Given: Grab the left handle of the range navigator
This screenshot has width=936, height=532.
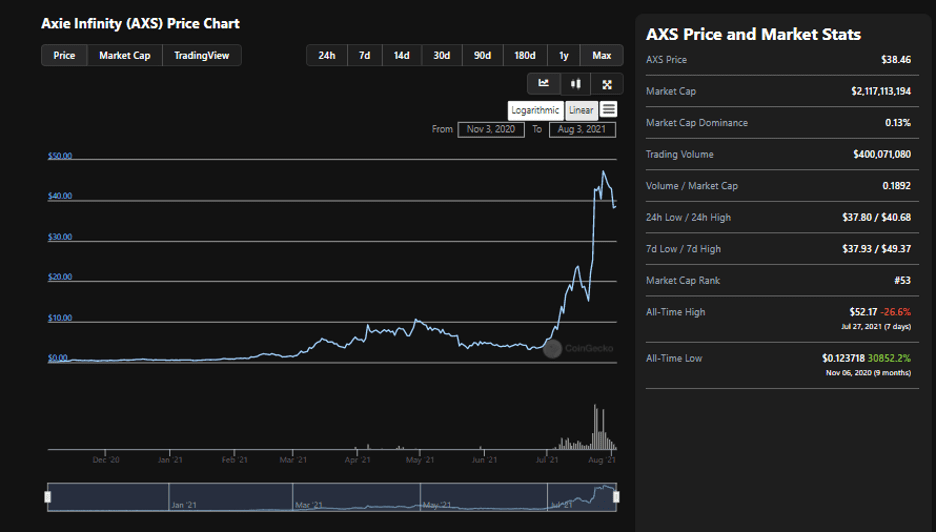Looking at the screenshot, I should point(48,496).
